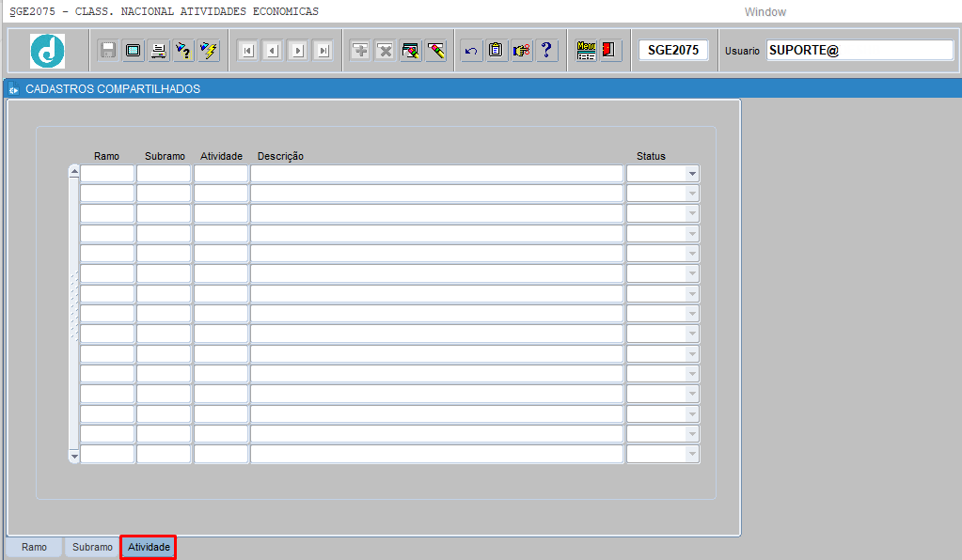962x560 pixels.
Task: Click the teal 'd' application logo
Action: 47,51
